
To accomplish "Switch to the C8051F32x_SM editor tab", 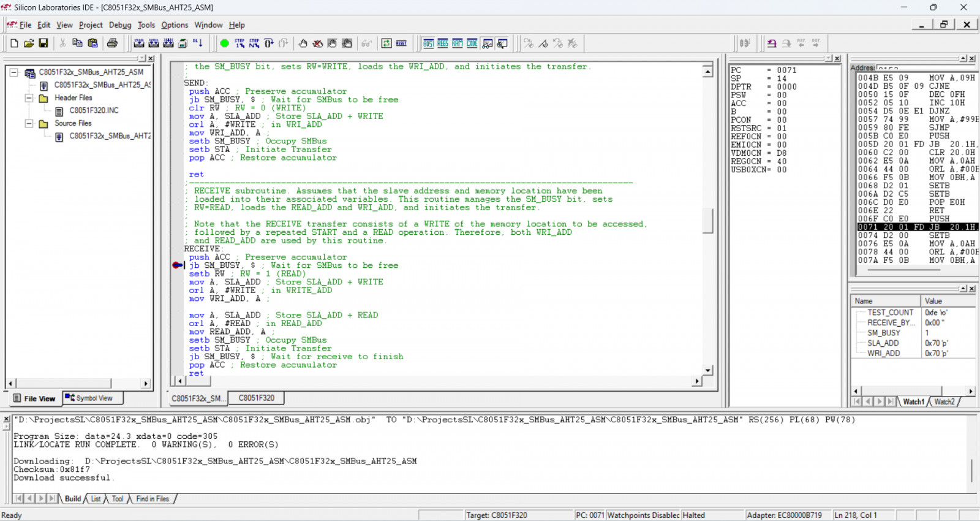I will tap(197, 398).
